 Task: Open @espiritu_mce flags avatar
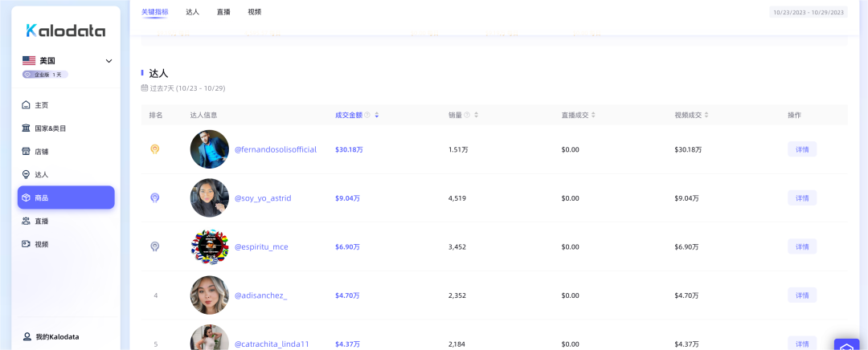point(209,246)
